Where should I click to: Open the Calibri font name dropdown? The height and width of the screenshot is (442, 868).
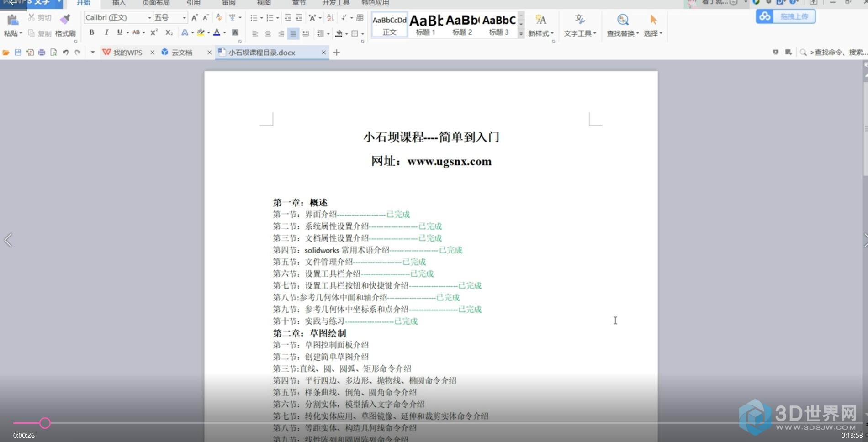(x=149, y=18)
